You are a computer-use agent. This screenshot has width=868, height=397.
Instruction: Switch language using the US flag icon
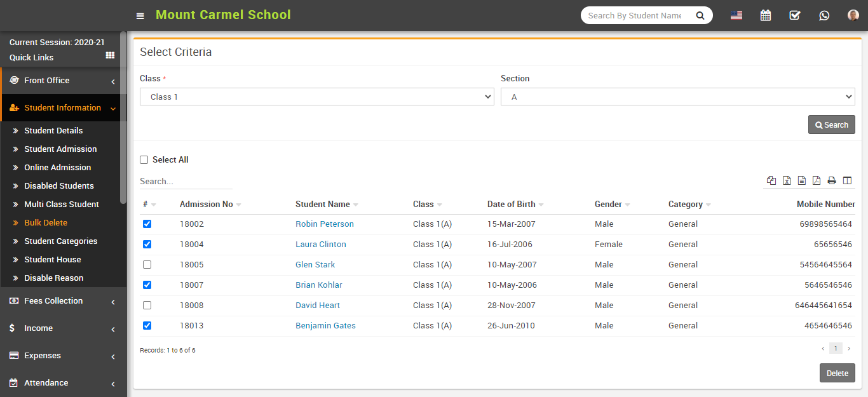click(x=736, y=15)
